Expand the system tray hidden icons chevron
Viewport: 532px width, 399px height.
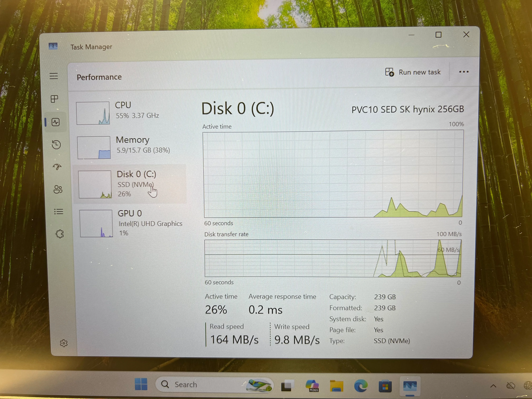(x=493, y=386)
